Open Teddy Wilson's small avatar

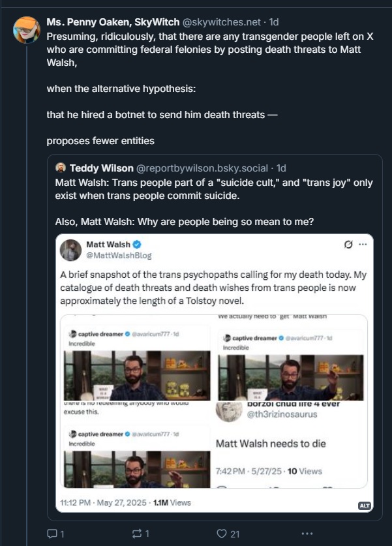click(x=60, y=168)
